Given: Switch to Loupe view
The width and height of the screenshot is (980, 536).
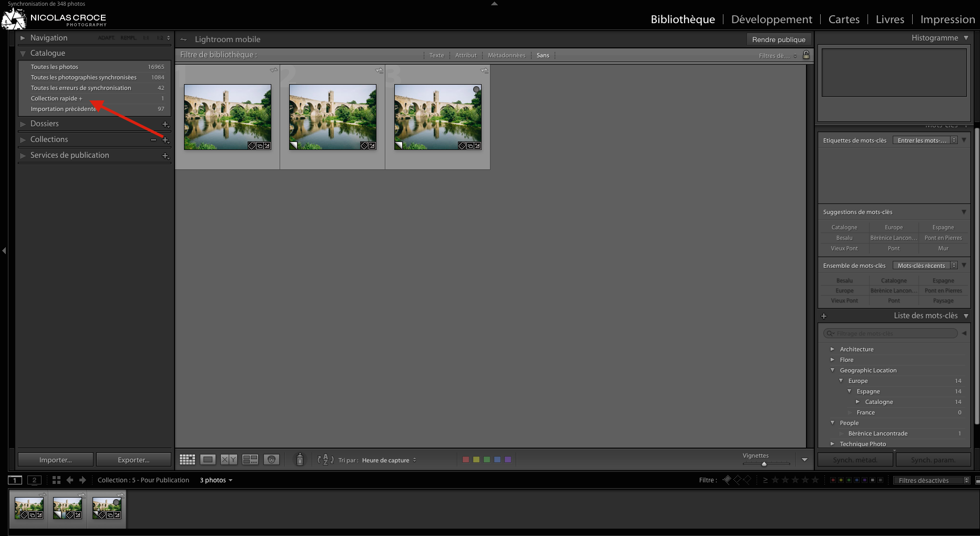Looking at the screenshot, I should (208, 459).
